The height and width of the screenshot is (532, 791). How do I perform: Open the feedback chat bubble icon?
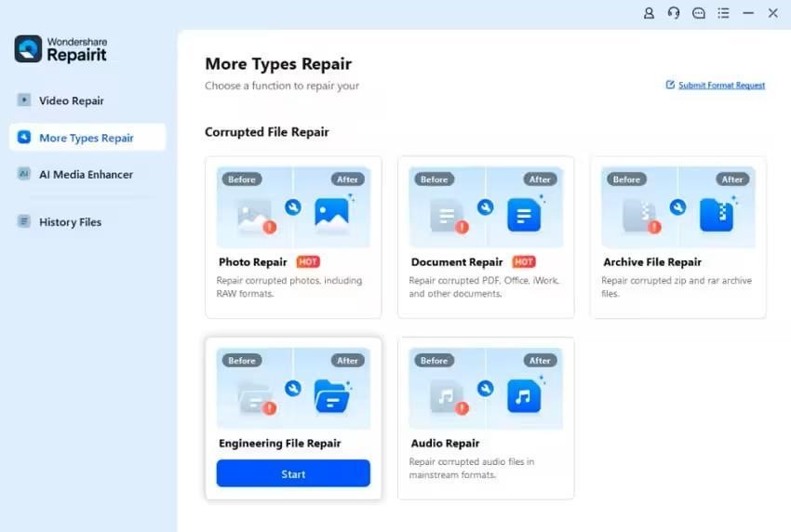(699, 13)
